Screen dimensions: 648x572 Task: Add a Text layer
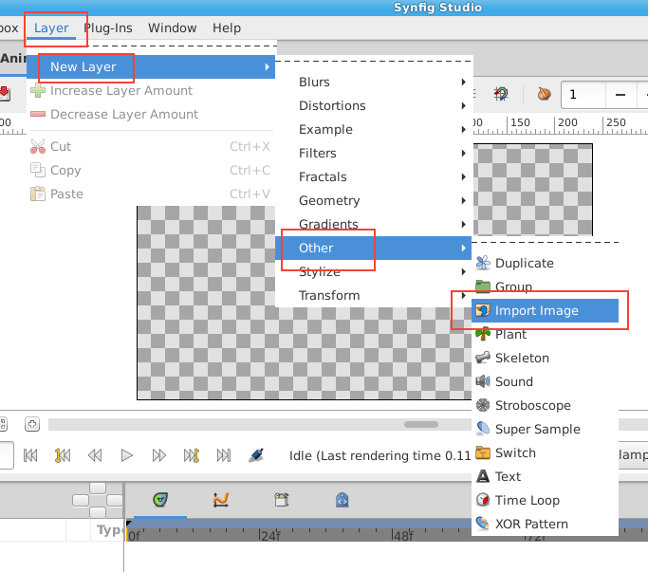coord(545,477)
